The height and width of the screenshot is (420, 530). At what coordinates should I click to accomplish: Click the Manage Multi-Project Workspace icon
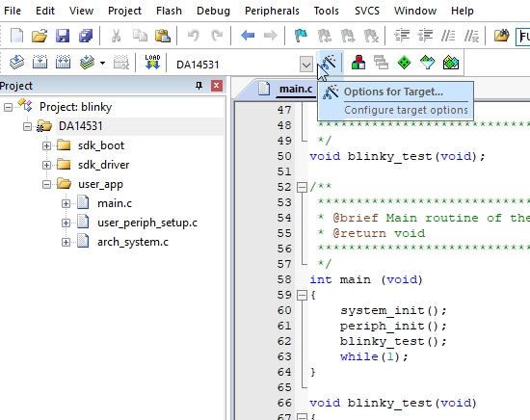(381, 63)
